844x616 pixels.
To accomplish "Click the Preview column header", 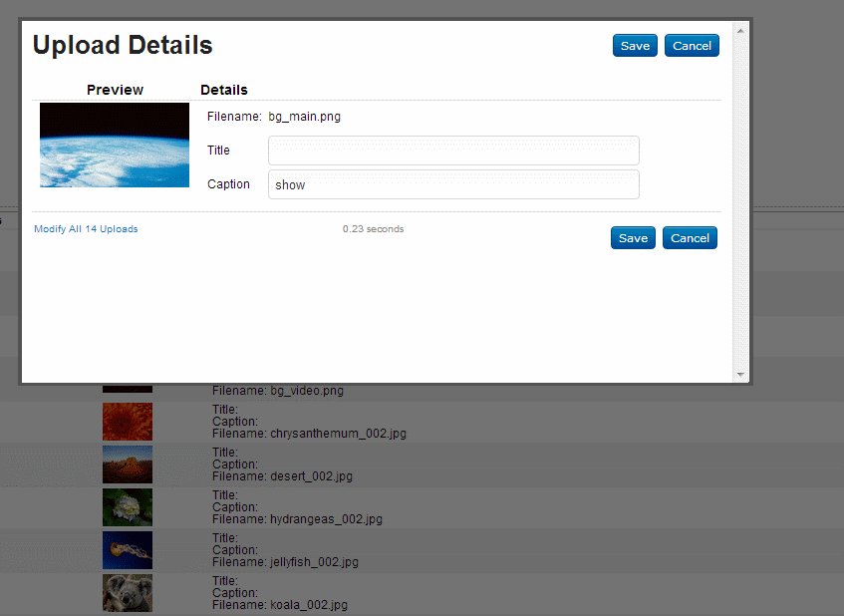I will (115, 90).
